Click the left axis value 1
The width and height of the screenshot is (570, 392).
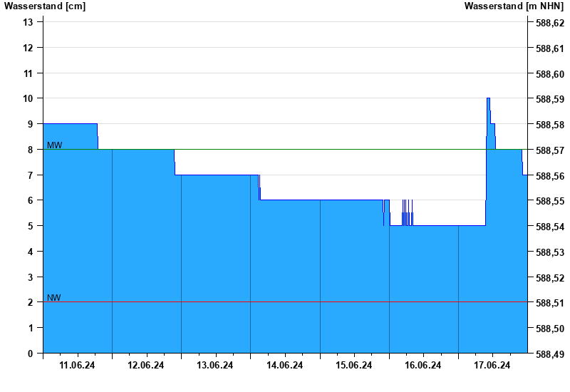click(x=30, y=328)
